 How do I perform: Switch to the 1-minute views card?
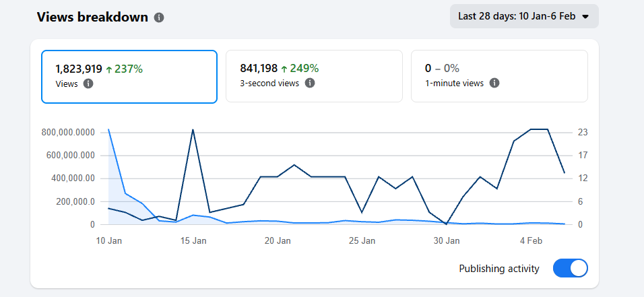tap(498, 76)
